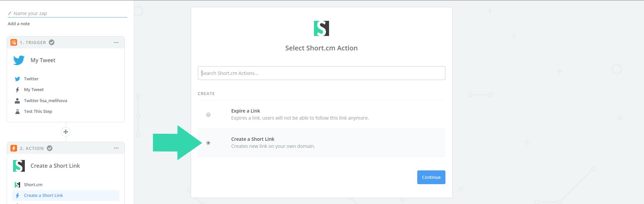Click the lightning icon beside "Create a Short Link"
Screen dimensions: 644x204
17,195
